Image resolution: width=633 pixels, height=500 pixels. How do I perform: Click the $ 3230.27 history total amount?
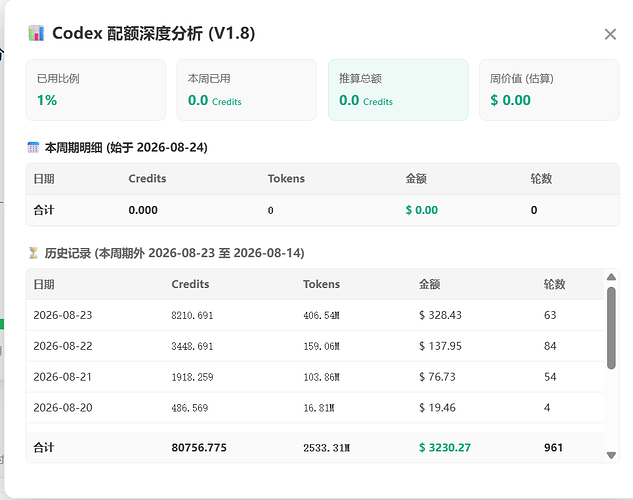(444, 448)
